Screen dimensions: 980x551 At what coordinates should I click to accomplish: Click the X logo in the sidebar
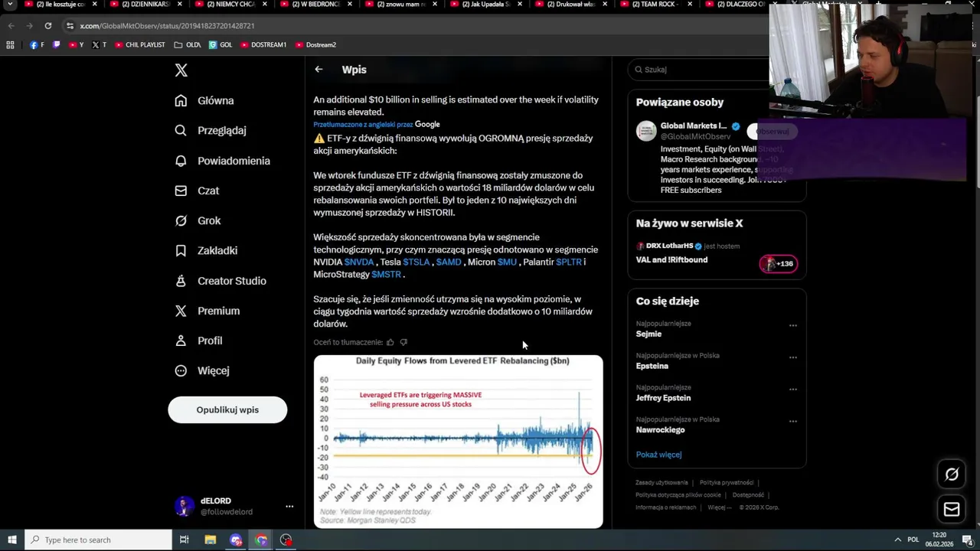[x=181, y=70]
